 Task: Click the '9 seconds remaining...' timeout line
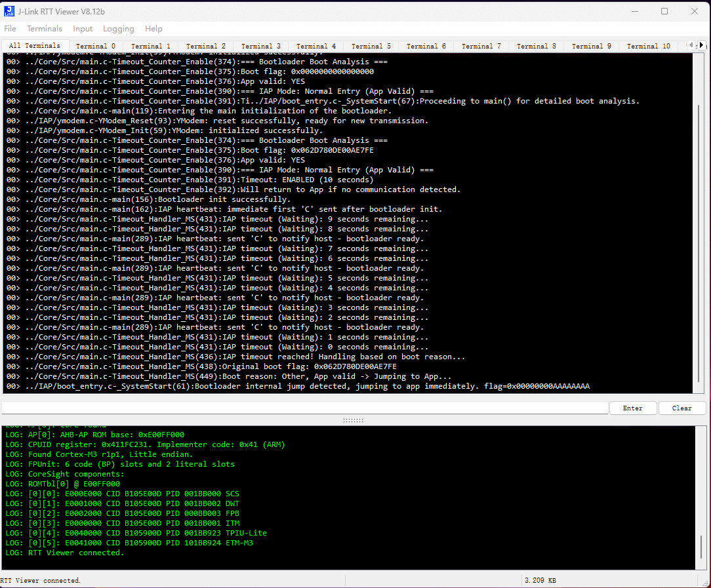tap(217, 219)
